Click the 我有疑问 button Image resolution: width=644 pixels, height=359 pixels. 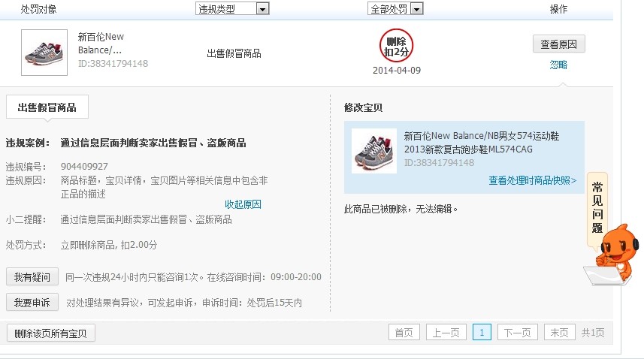(32, 277)
